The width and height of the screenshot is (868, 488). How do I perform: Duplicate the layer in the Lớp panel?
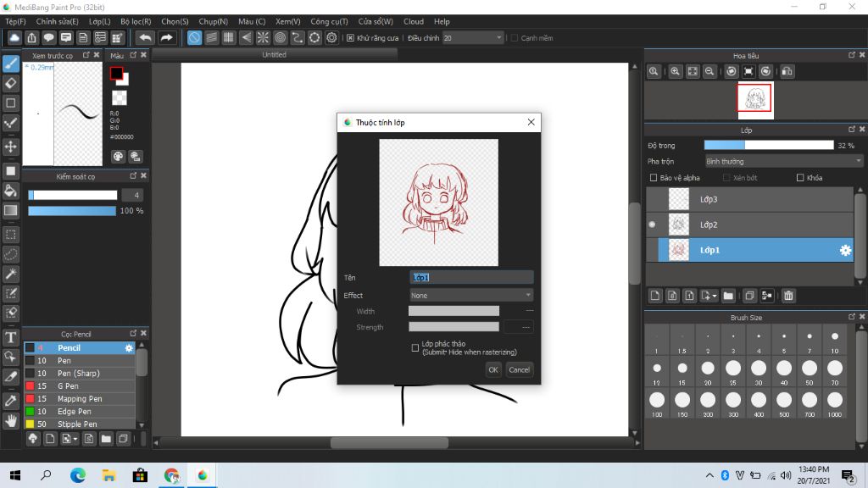coord(749,296)
